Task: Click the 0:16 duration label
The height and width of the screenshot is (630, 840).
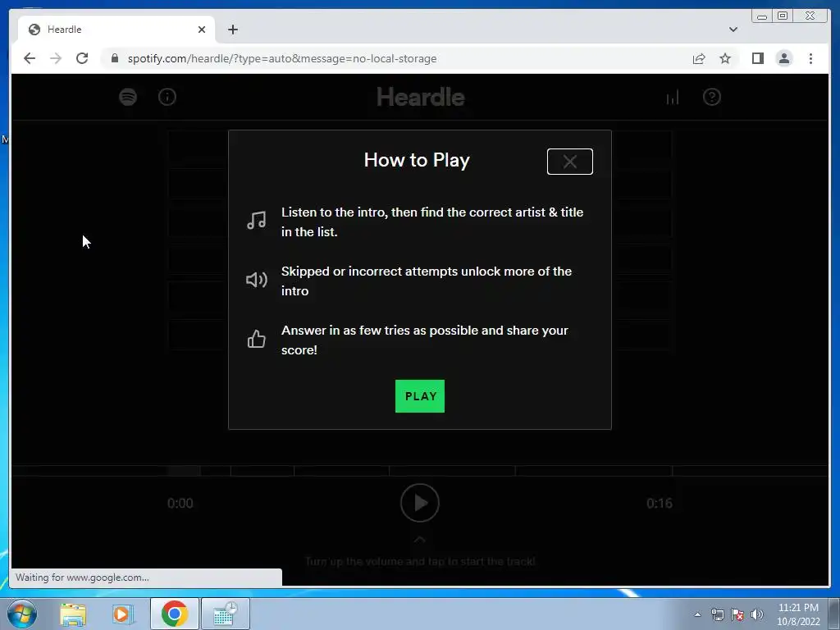Action: pyautogui.click(x=659, y=503)
